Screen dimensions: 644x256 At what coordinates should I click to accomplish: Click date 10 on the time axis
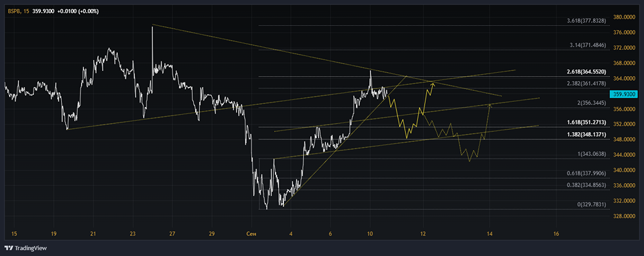coord(370,234)
